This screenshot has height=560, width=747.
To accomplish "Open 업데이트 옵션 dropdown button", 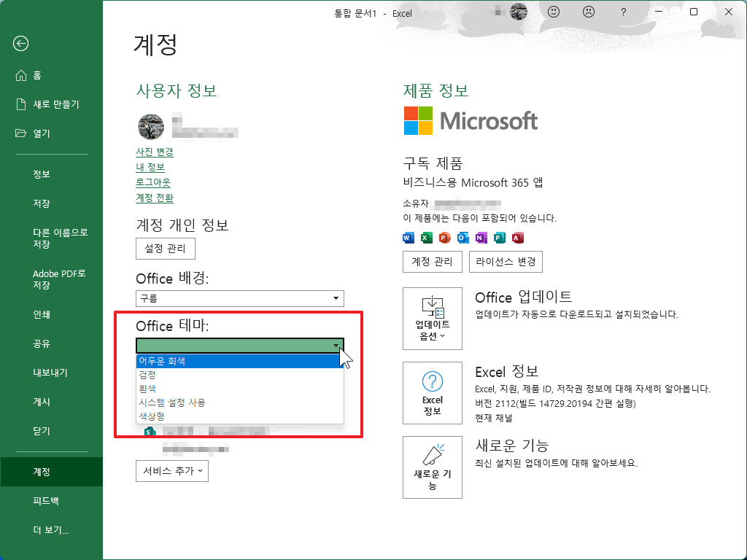I will coord(432,319).
